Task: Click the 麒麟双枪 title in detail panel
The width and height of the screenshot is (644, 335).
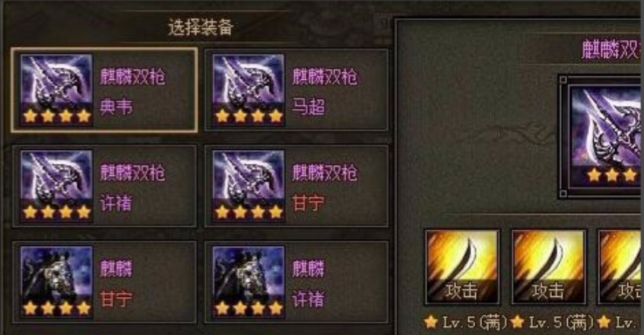Action: coord(612,49)
